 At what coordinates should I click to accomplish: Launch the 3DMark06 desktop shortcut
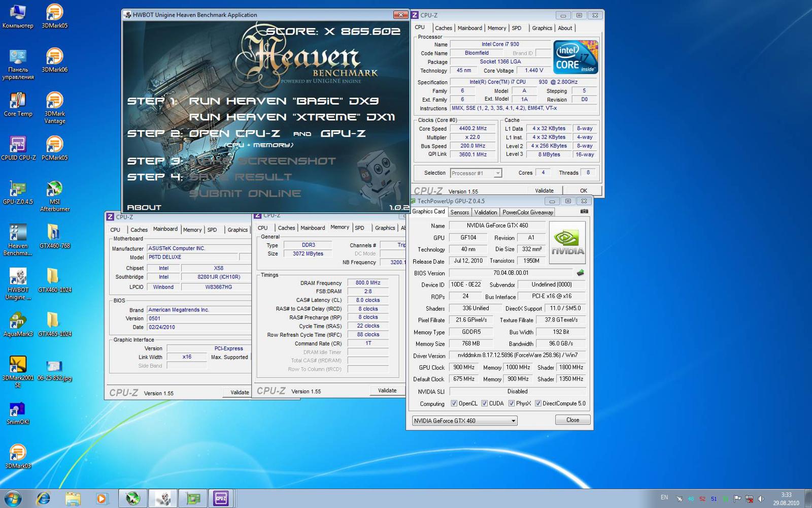pos(54,60)
